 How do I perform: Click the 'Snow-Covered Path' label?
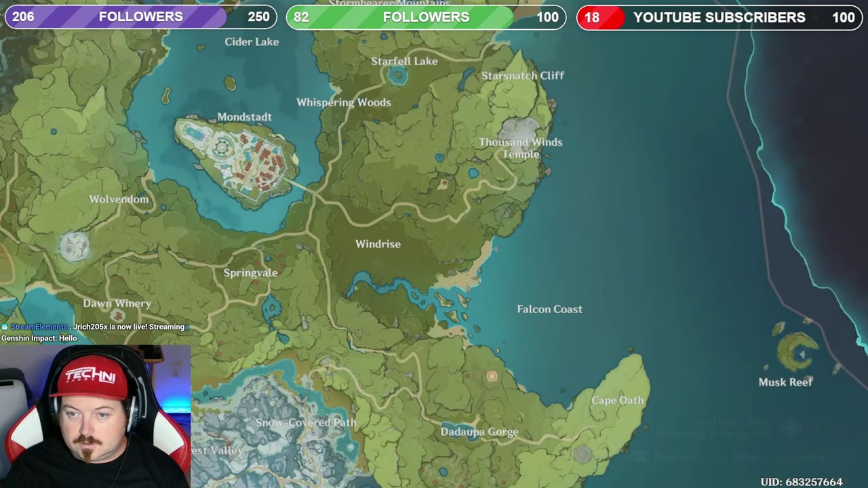(306, 422)
